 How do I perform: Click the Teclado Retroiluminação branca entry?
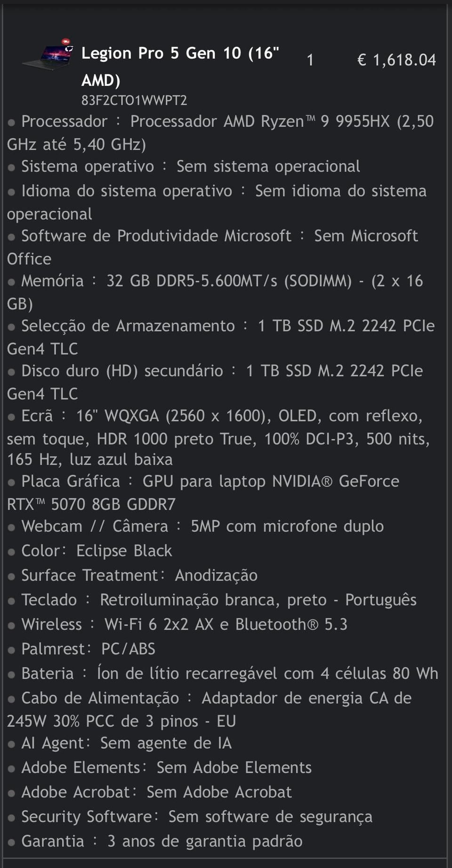(x=218, y=600)
